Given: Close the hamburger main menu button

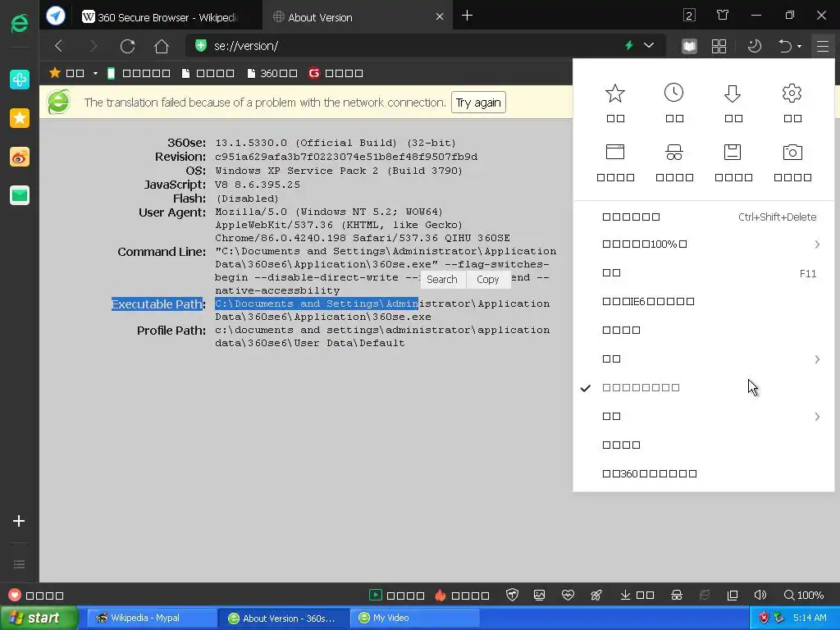Looking at the screenshot, I should pyautogui.click(x=823, y=46).
